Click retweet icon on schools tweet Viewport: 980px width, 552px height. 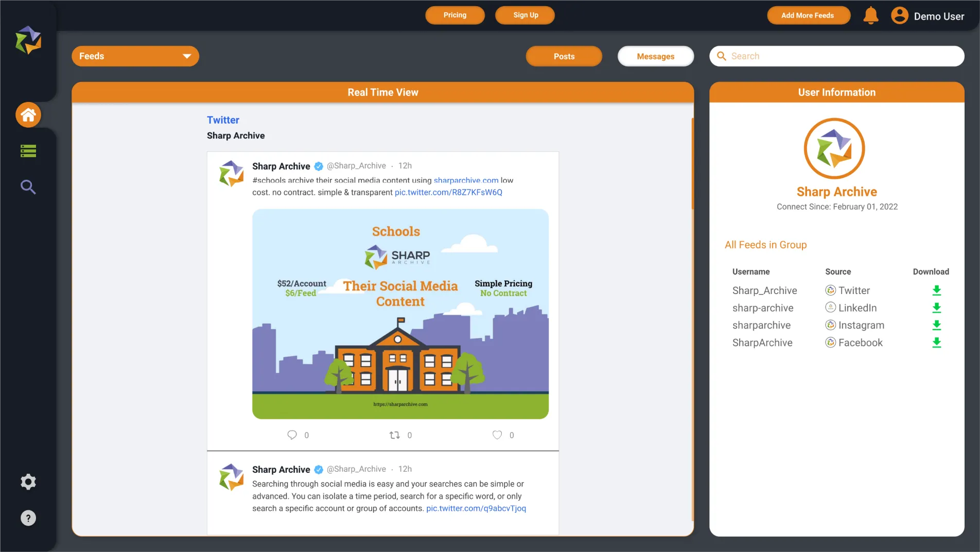395,435
